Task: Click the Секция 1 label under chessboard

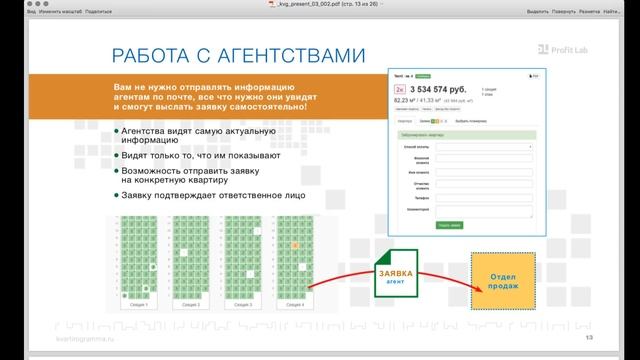Action: pos(139,305)
